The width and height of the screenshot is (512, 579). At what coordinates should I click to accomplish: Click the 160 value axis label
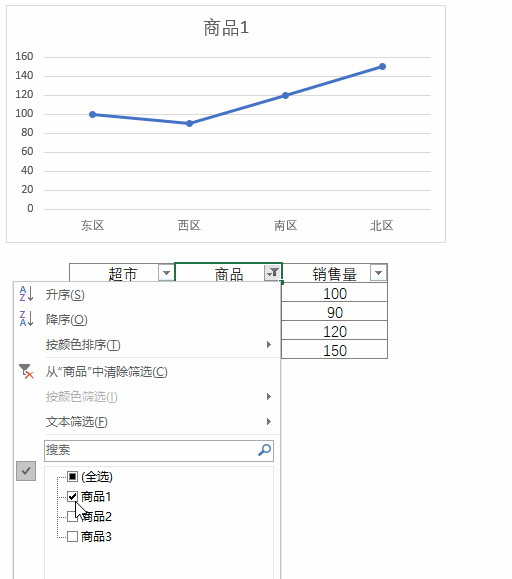click(x=24, y=56)
